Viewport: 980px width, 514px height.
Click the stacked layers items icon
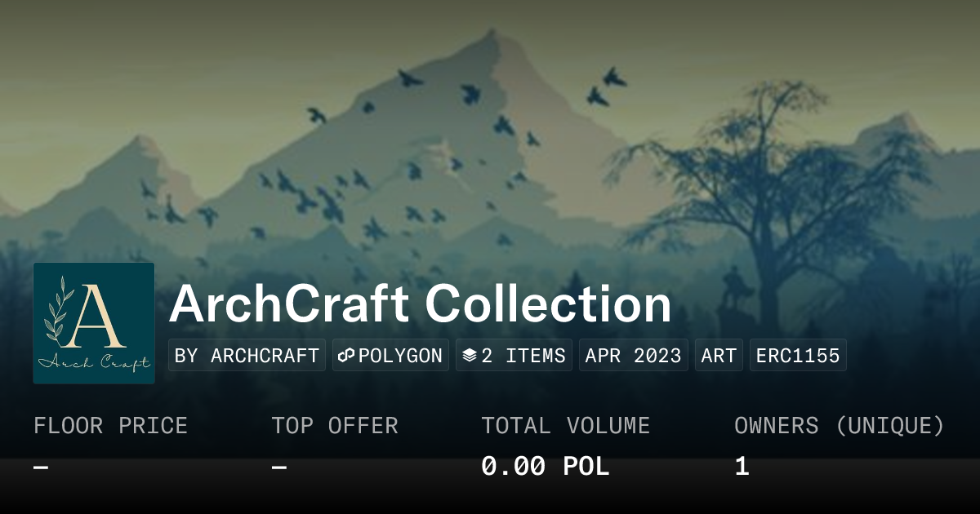(x=470, y=356)
